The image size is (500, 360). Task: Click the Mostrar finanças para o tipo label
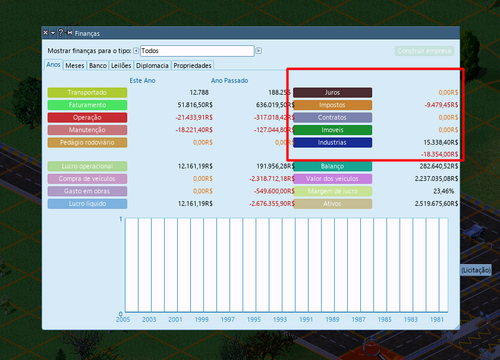coord(89,51)
